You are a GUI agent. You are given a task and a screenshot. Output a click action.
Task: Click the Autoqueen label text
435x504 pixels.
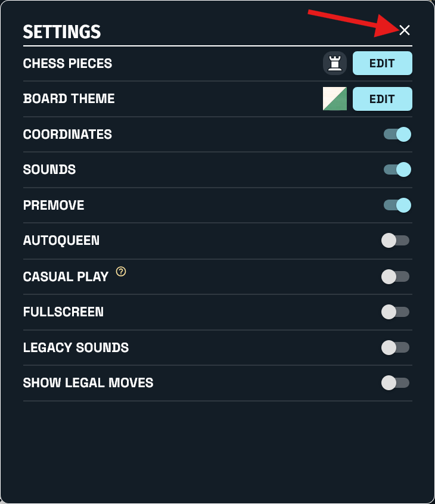(61, 241)
